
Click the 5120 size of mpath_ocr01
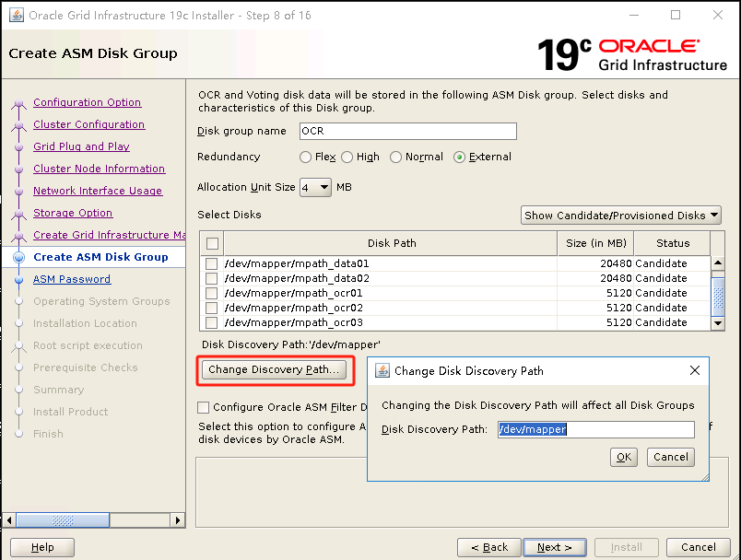click(619, 293)
